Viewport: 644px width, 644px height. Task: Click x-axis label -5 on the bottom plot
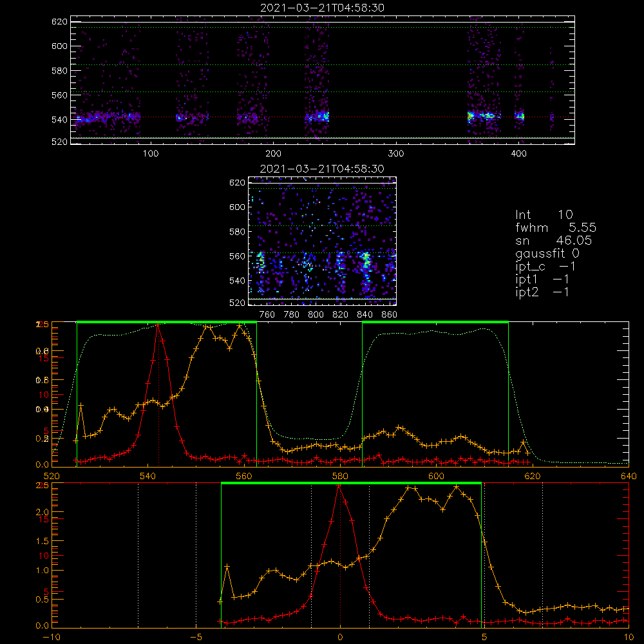[x=196, y=637]
